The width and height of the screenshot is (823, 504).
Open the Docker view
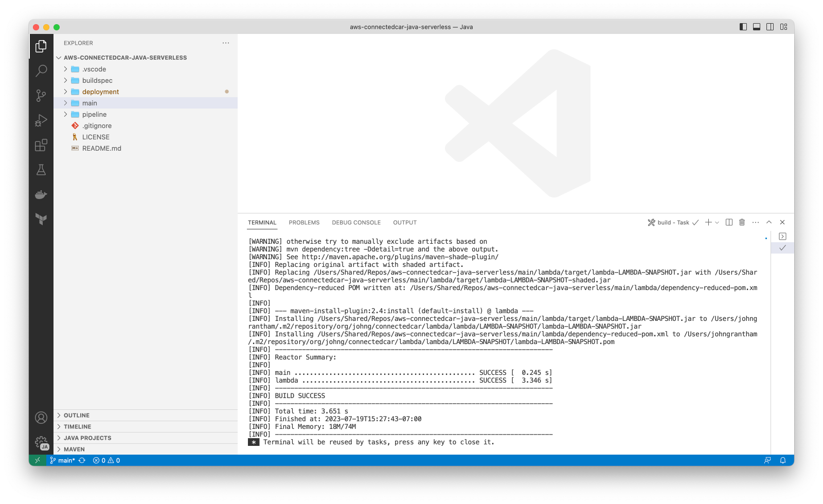(x=41, y=194)
